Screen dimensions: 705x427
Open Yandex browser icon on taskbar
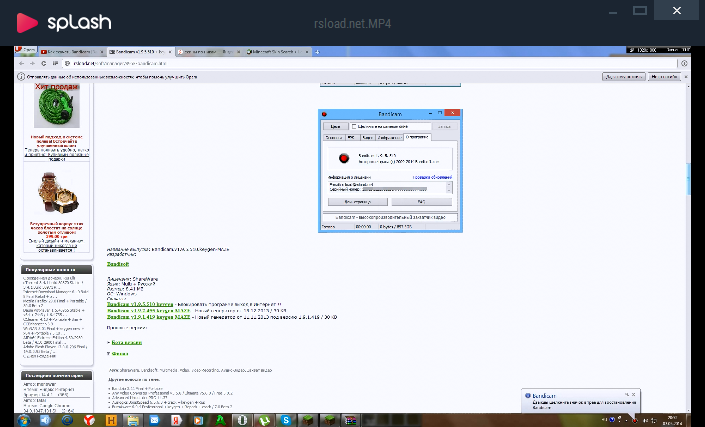click(89, 420)
